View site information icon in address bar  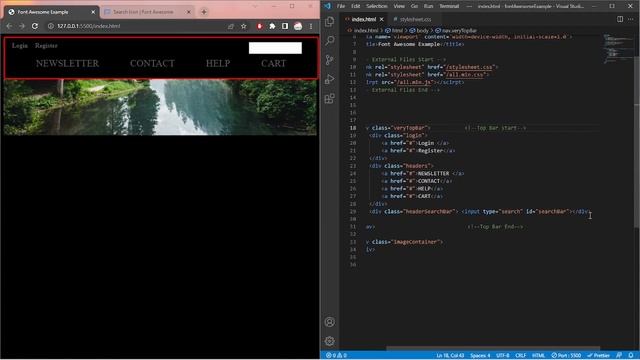point(51,26)
